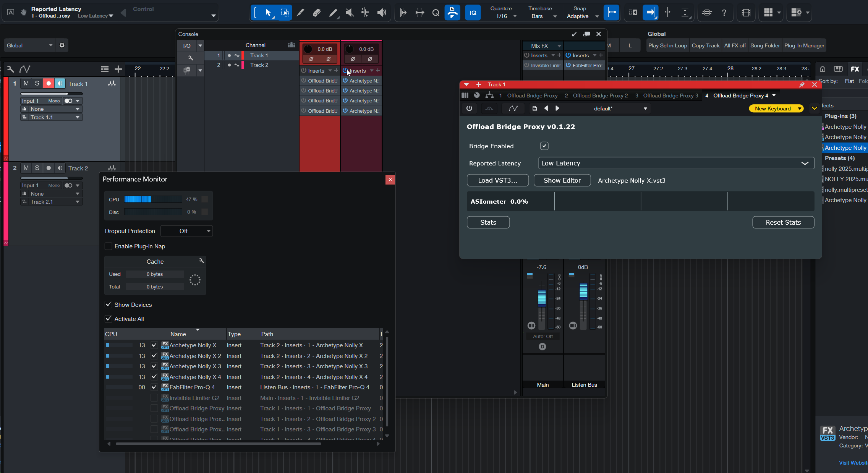Screen dimensions: 868x473
Task: Solo Track 2 with the S button
Action: click(x=37, y=168)
